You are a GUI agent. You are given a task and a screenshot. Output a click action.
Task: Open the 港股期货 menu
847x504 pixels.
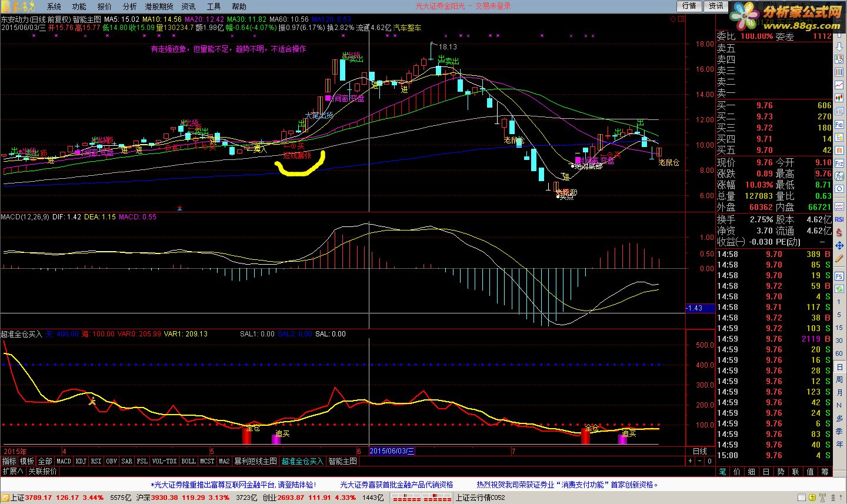click(x=159, y=6)
